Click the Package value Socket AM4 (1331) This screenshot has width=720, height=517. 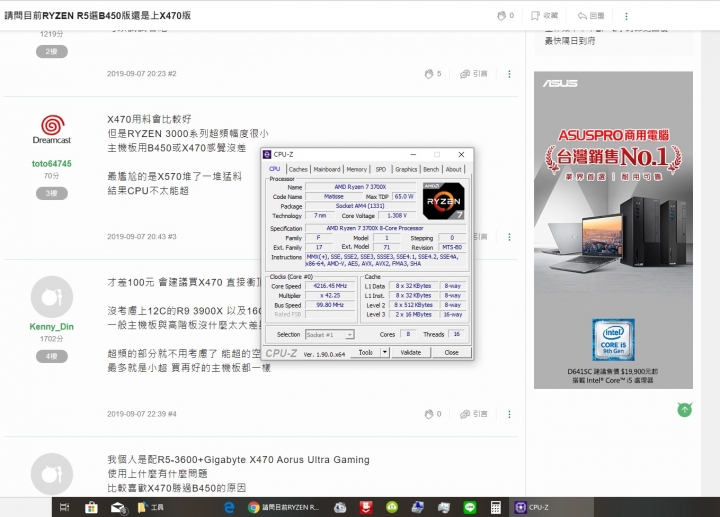pos(360,206)
